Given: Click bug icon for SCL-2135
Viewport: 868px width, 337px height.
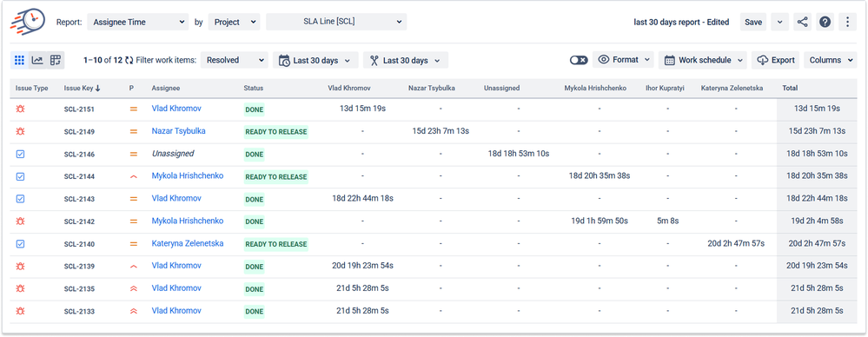Looking at the screenshot, I should (x=21, y=288).
